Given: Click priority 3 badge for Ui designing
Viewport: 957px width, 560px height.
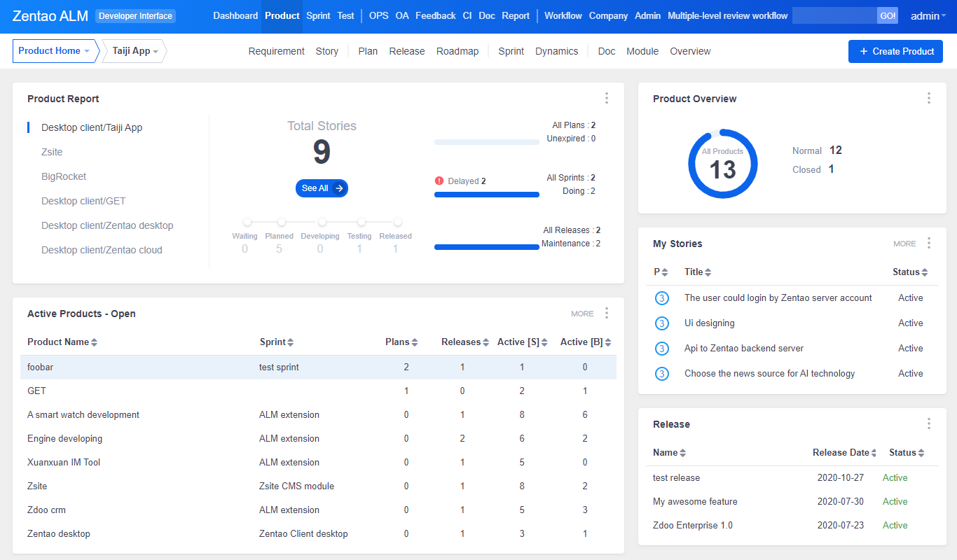Looking at the screenshot, I should coord(661,323).
